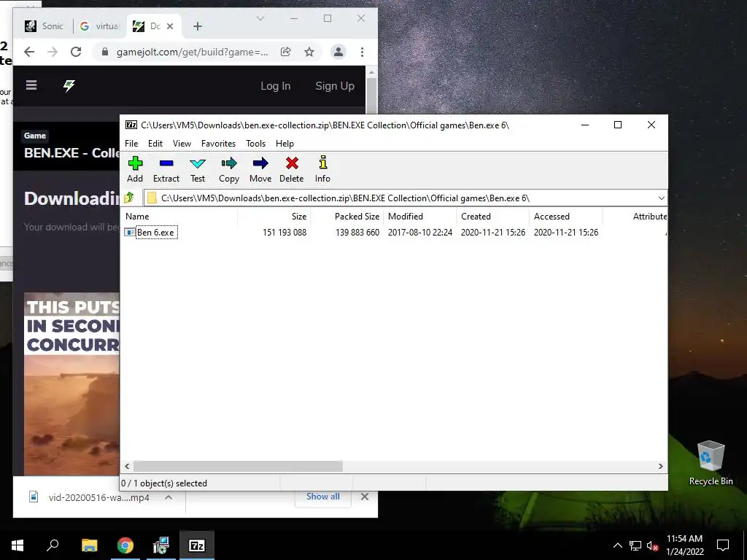Click the volume icon in system tray

tap(652, 545)
